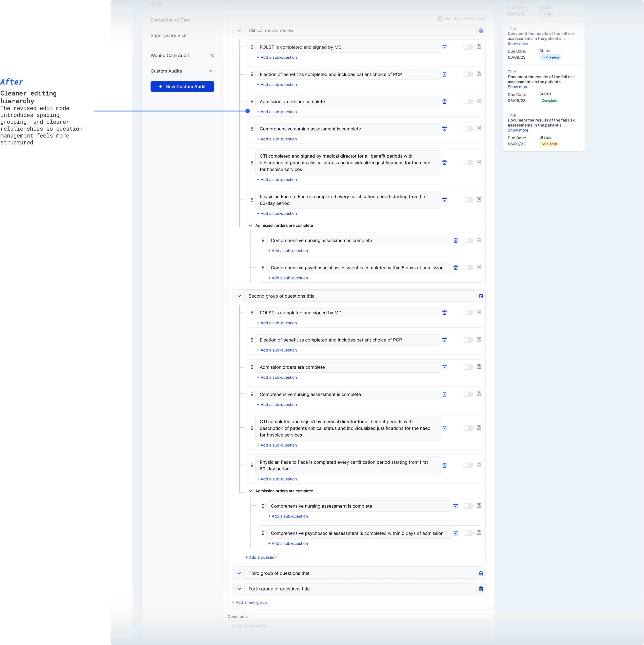Toggle the switch for Election of benefit question in Second group
The width and height of the screenshot is (644, 645).
click(468, 340)
